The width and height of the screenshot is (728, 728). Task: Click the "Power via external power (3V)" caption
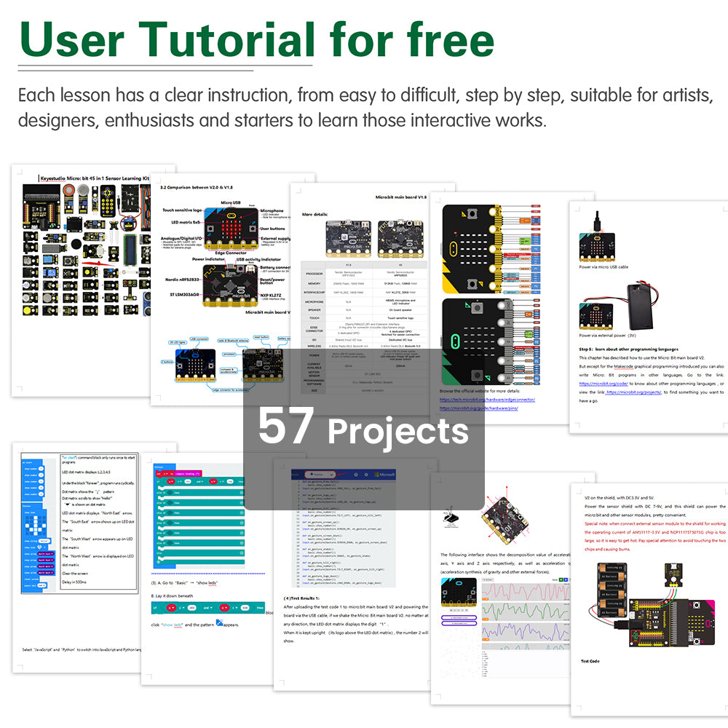(x=607, y=335)
